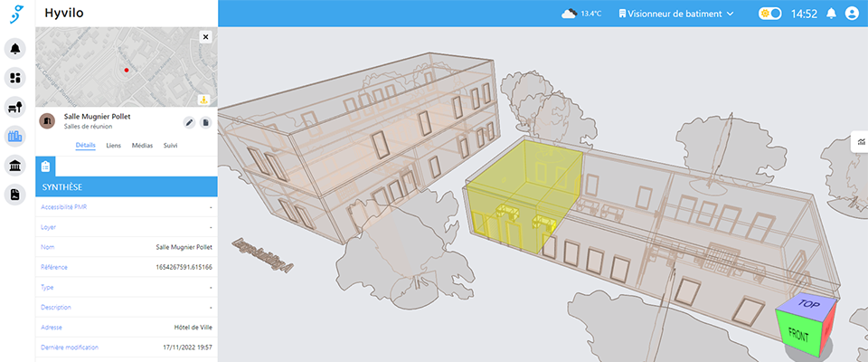
Task: Select the buildings icon in the sidebar
Action: click(15, 137)
